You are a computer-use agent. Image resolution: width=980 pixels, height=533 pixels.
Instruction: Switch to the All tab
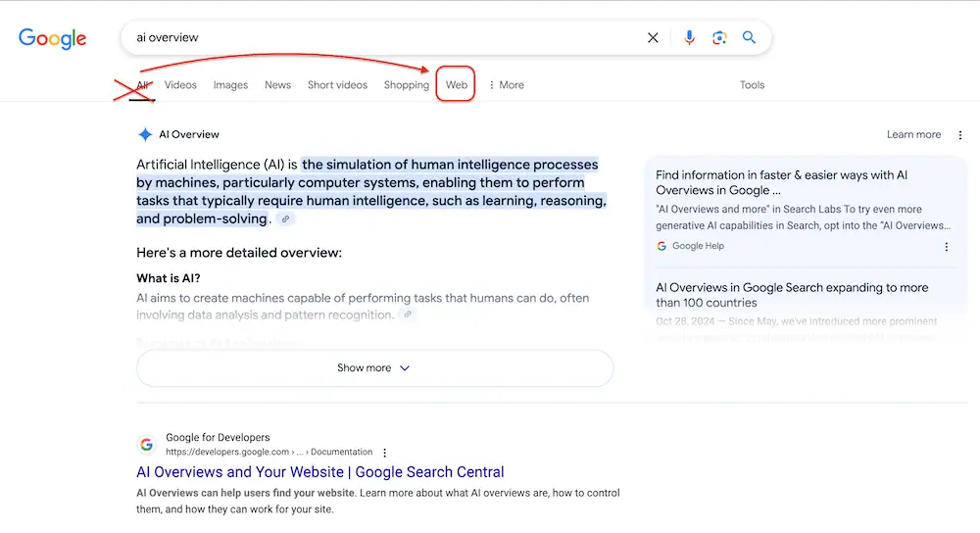[142, 85]
